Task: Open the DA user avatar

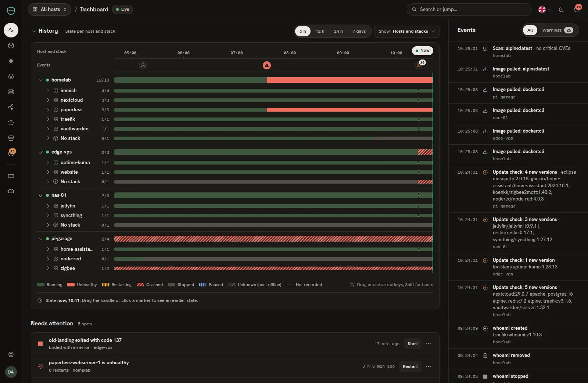Action: pos(11,372)
